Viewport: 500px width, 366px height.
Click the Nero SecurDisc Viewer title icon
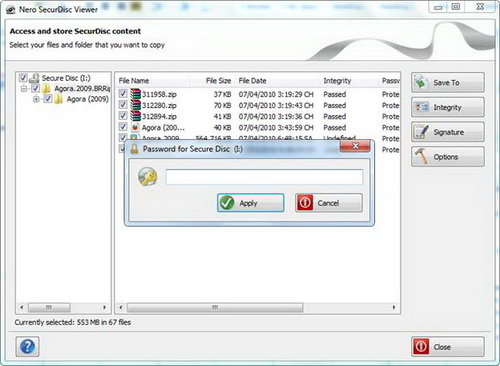point(11,10)
